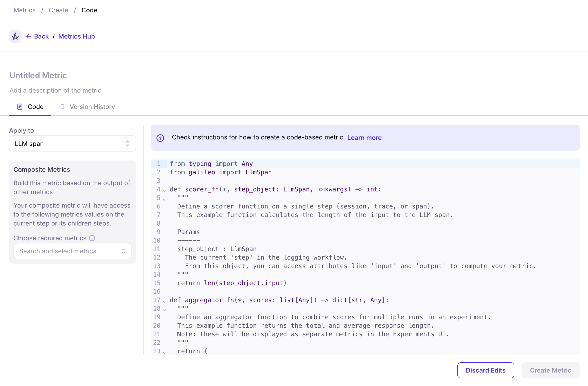Click code line 2 'from galileo import LlmSpan'
This screenshot has width=588, height=386.
pyautogui.click(x=221, y=172)
